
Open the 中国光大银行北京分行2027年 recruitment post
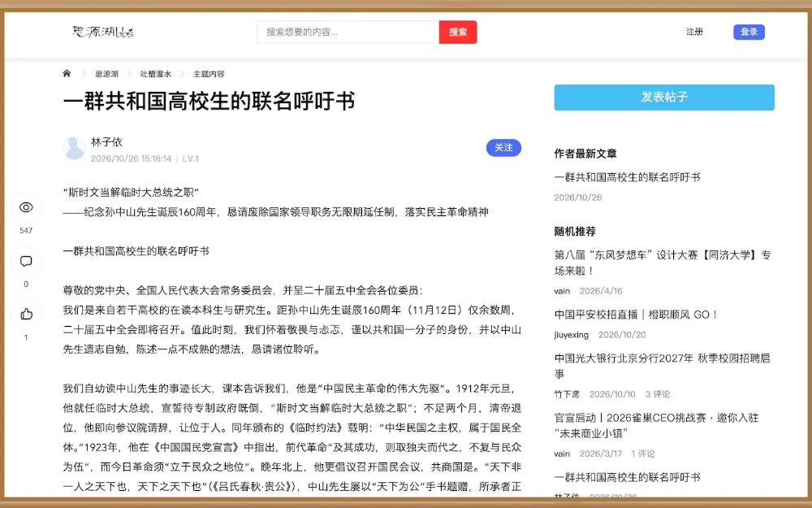663,366
